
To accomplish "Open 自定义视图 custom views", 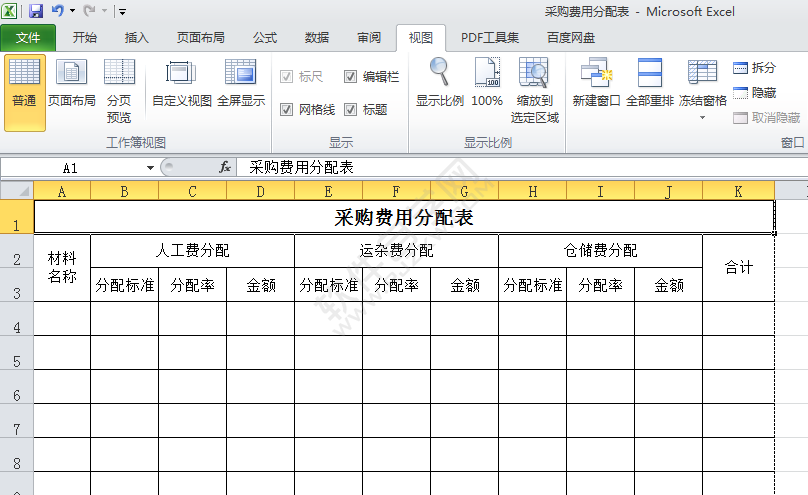I will pos(181,84).
